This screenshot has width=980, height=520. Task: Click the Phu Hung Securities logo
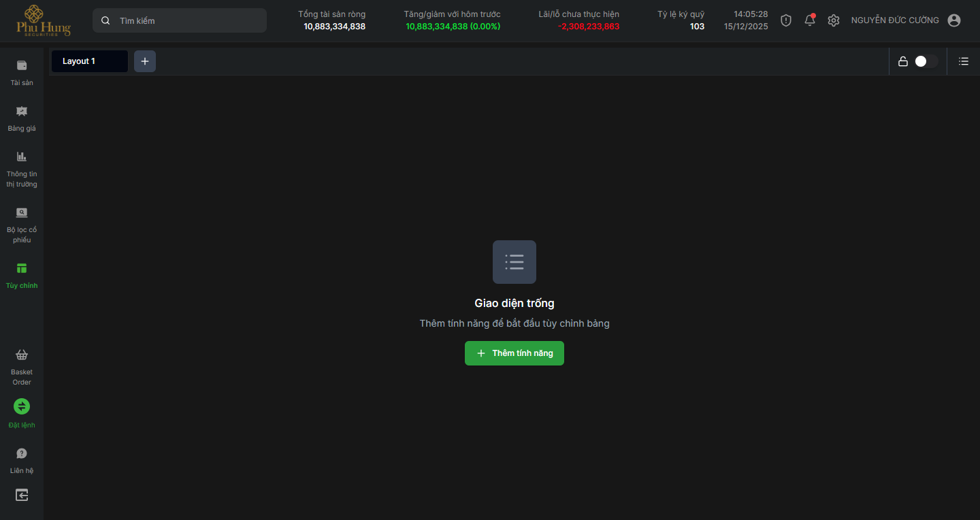click(44, 20)
